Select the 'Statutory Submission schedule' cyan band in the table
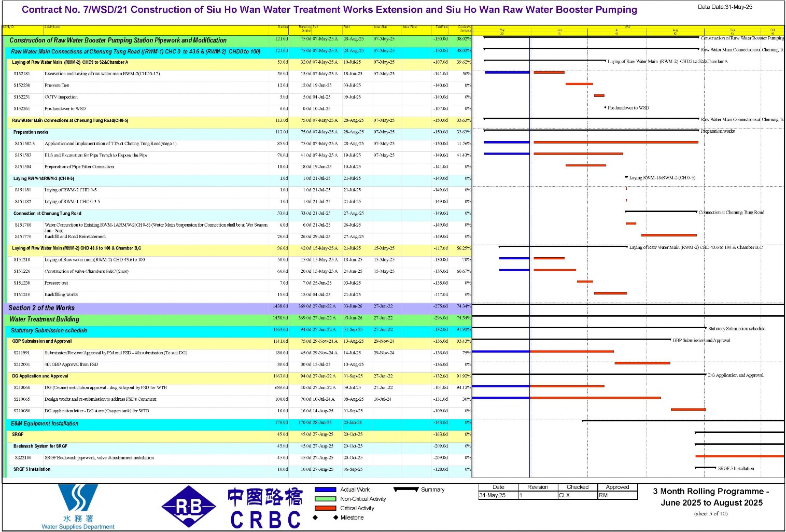 238,331
